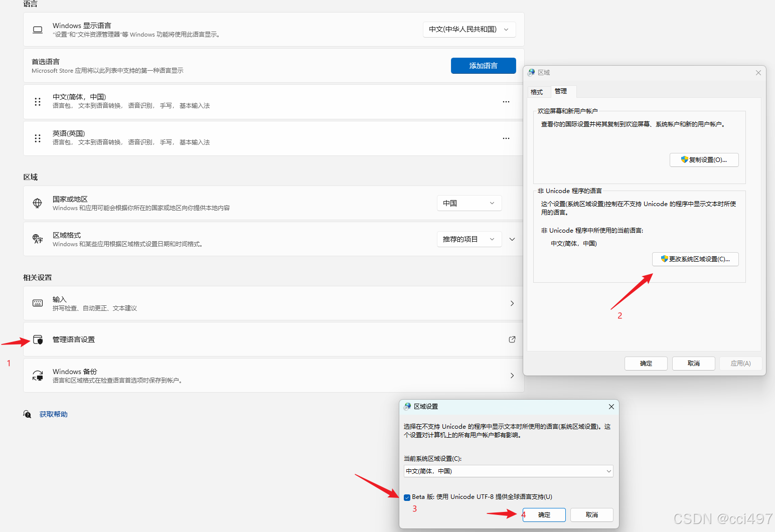Click the 获取帮助 help icon
Screen dimensions: 775x532
(x=27, y=414)
